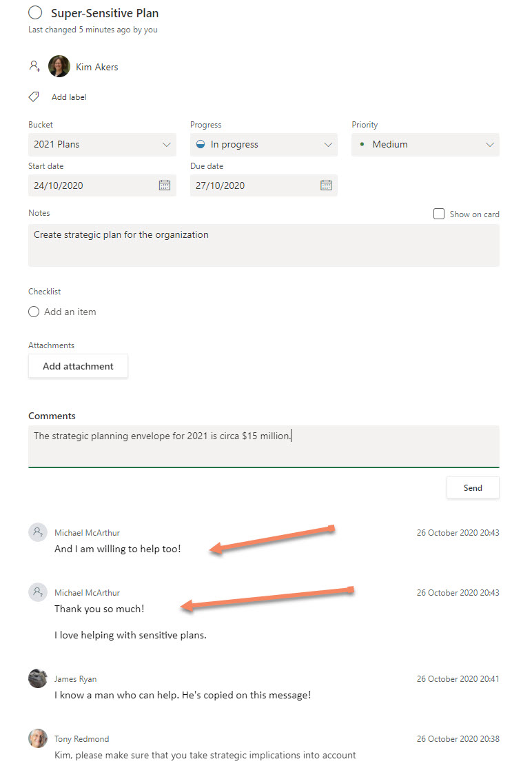Click Kim Akers' profile photo
This screenshot has height=777, width=532.
tap(59, 66)
